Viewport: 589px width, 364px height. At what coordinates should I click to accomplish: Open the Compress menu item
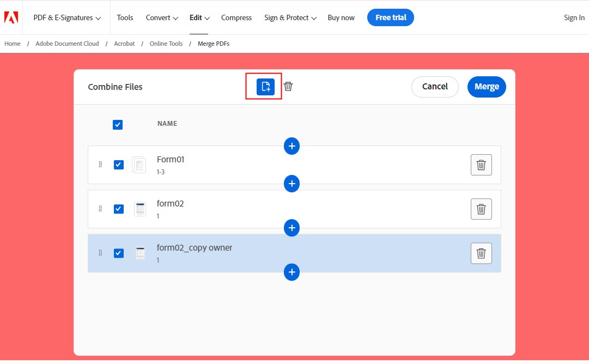pyautogui.click(x=236, y=17)
